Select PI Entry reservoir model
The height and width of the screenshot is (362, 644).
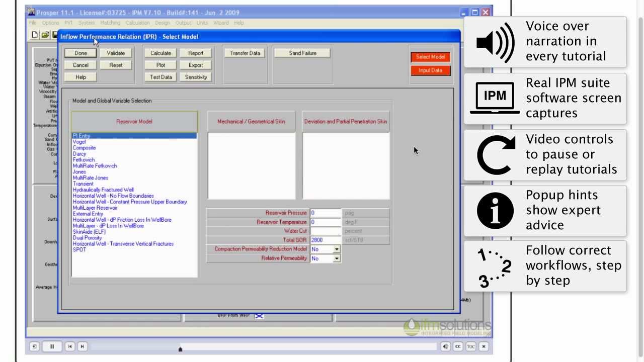click(134, 136)
